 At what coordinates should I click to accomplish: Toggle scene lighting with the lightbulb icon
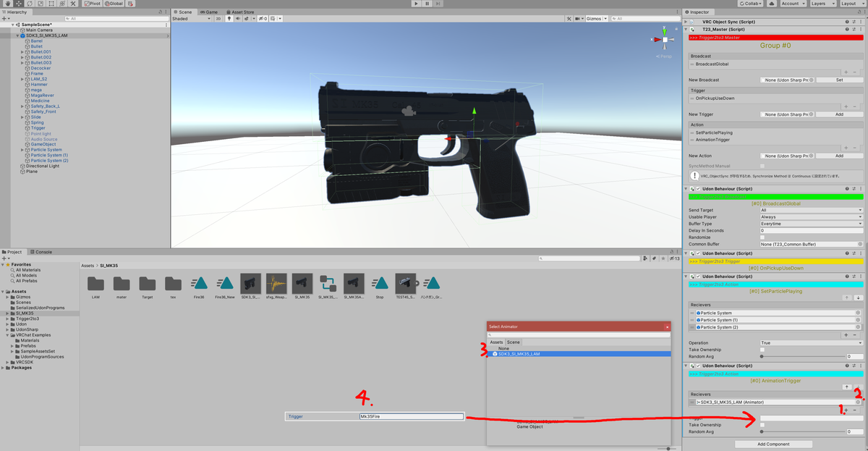point(230,19)
